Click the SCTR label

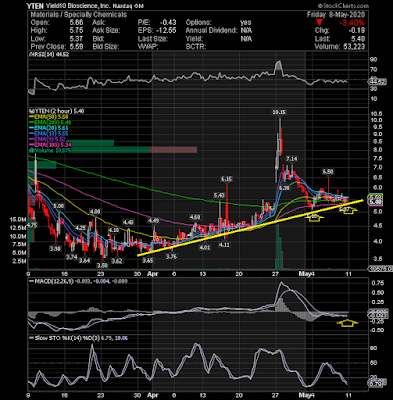coord(195,47)
